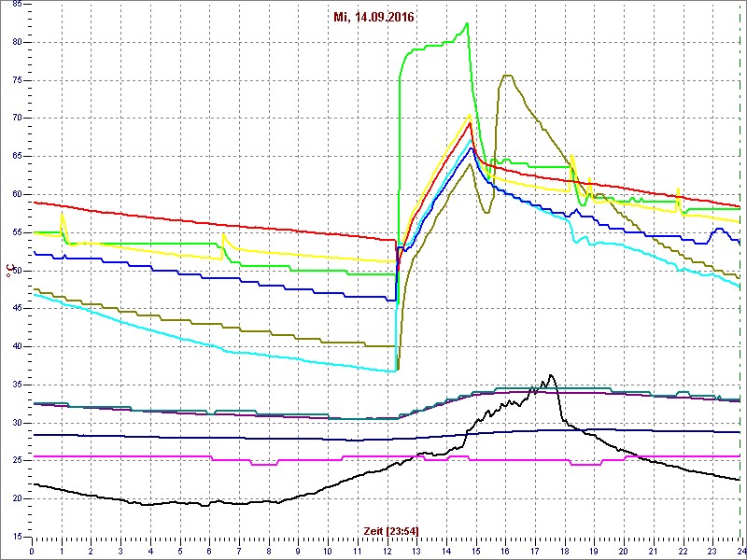The height and width of the screenshot is (560, 747).
Task: Click hour 0 on the time axis
Action: click(x=32, y=551)
